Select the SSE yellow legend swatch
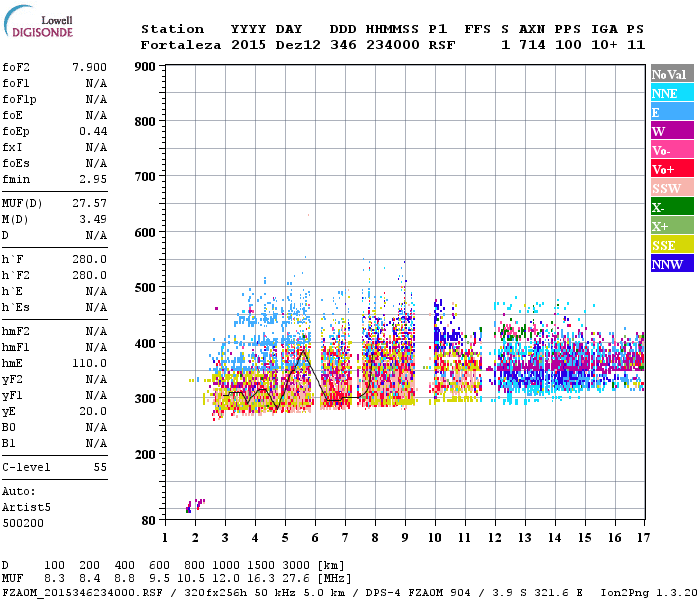700x600 pixels. click(672, 245)
